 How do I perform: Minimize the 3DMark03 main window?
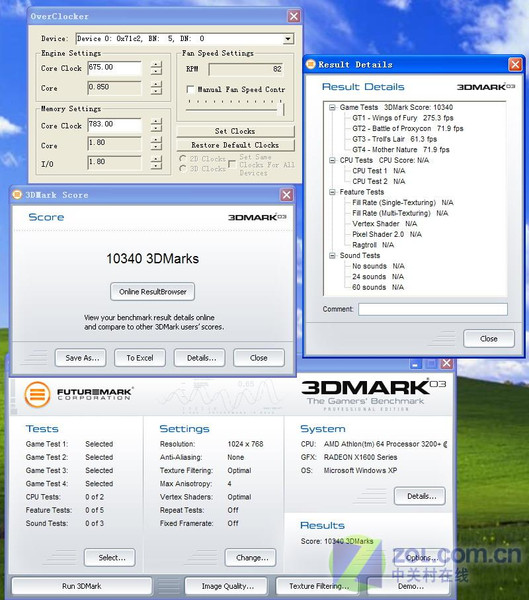(415, 364)
